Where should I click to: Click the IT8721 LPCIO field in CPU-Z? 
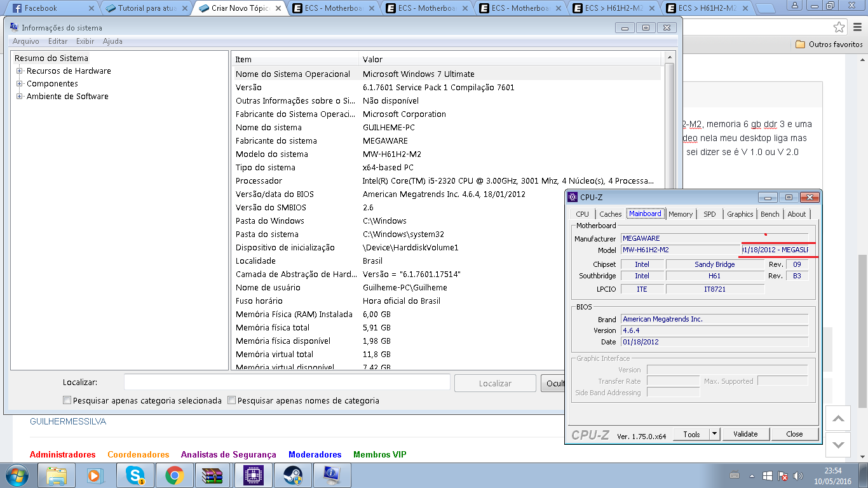click(715, 289)
